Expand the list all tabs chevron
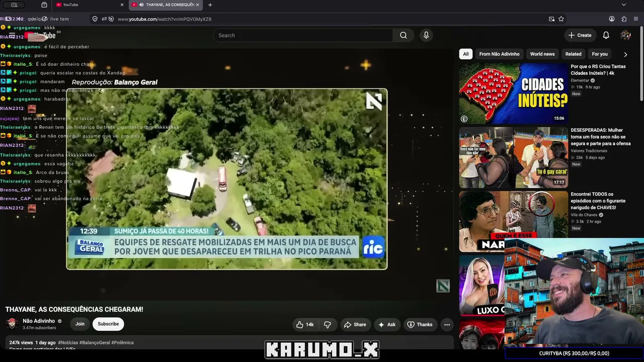Screen dimensions: 644x362 [x=624, y=5]
